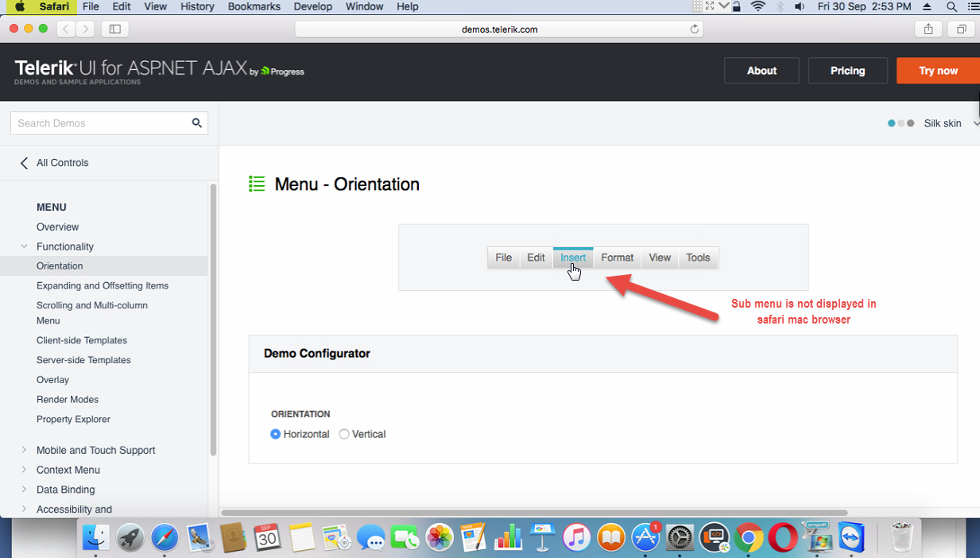
Task: Toggle the Safari sidebar button
Action: 115,29
